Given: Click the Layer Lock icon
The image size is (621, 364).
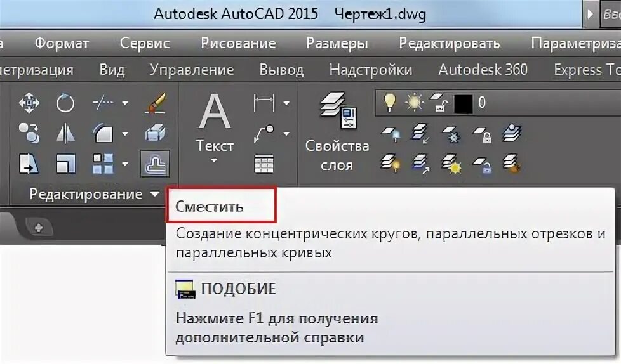Looking at the screenshot, I should (x=482, y=134).
